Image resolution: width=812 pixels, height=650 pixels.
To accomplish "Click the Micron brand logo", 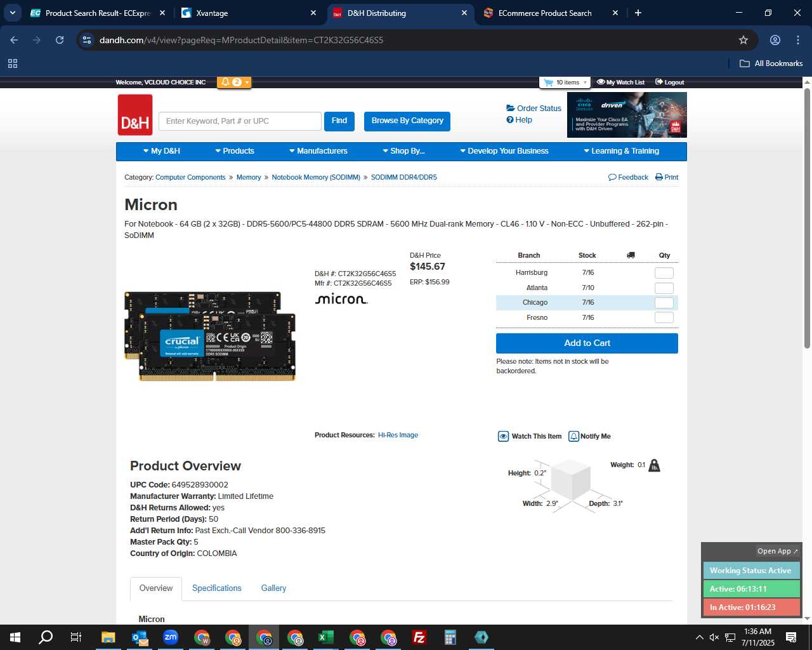I will (x=341, y=299).
